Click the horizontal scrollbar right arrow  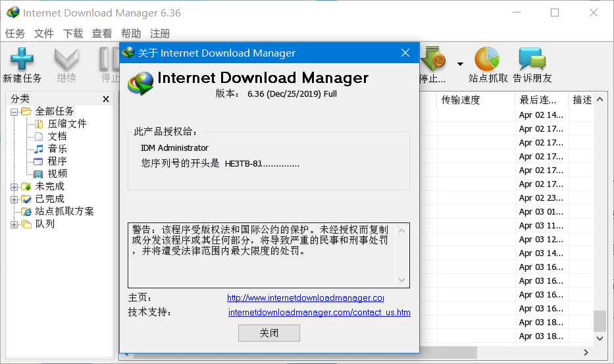[586, 353]
